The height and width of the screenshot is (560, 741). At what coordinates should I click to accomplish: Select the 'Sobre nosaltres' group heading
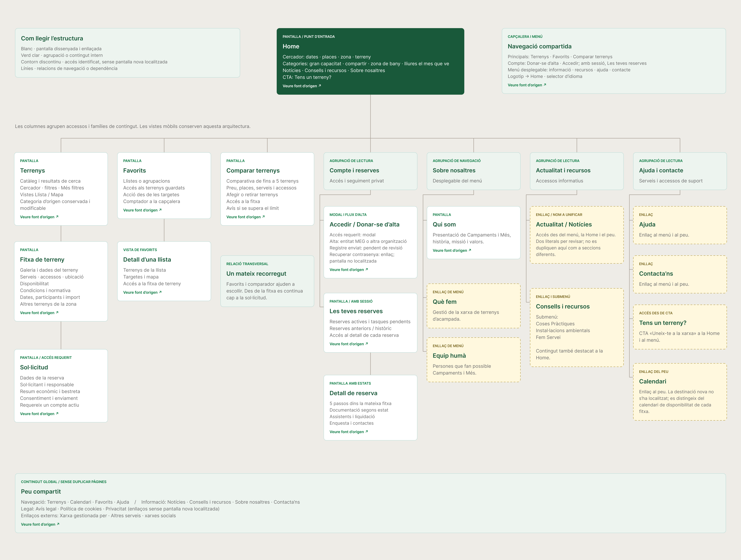click(x=454, y=170)
